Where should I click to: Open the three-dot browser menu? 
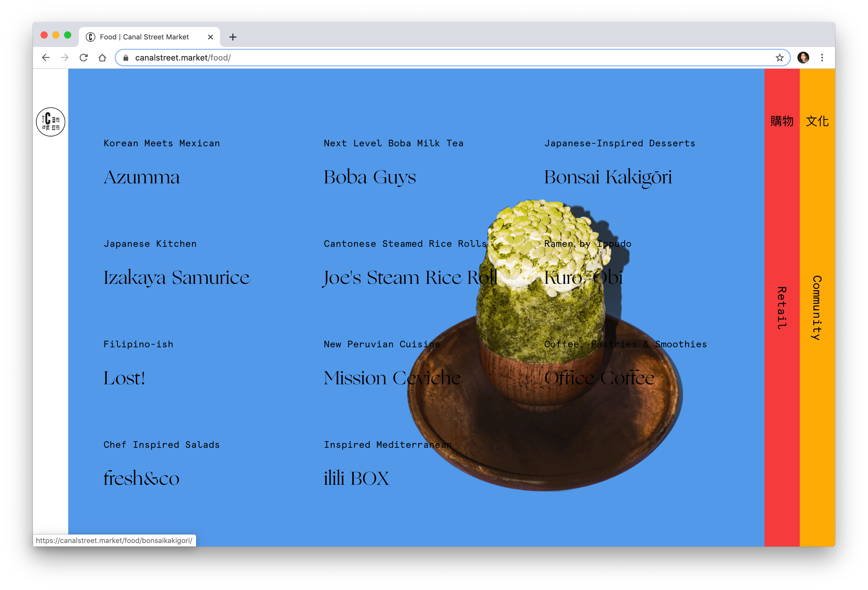coord(822,58)
